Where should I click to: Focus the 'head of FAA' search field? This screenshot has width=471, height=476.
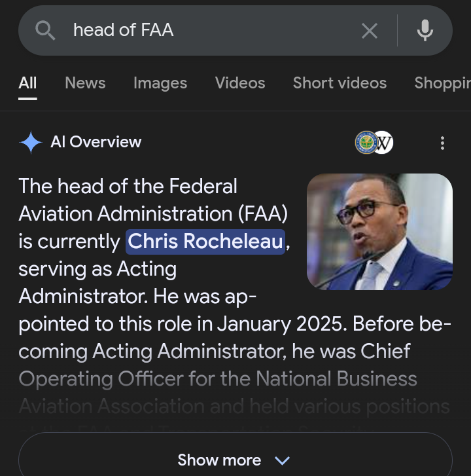209,30
